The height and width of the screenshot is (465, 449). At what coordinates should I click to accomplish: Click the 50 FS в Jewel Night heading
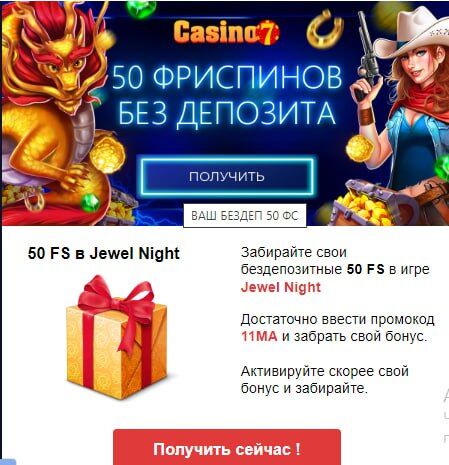click(x=104, y=254)
